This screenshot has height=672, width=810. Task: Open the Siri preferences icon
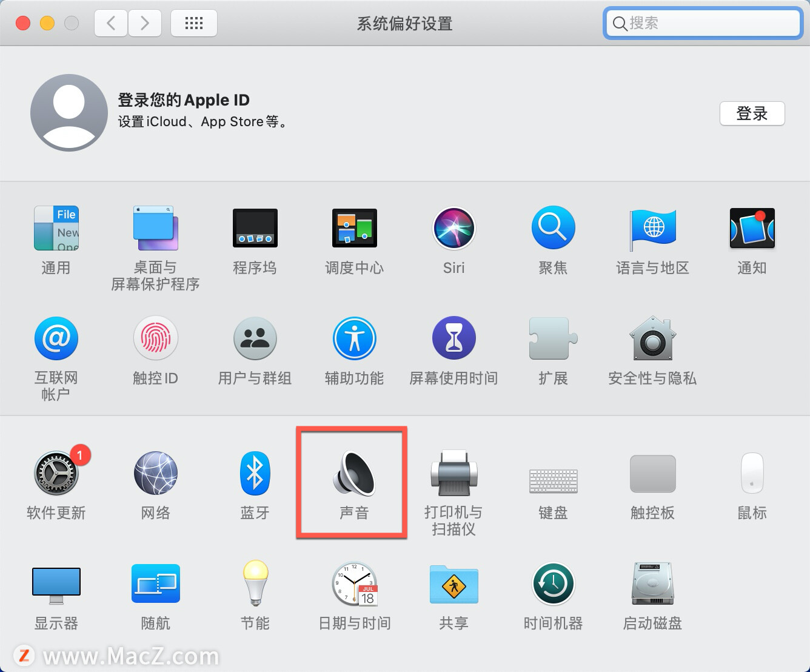pos(454,228)
